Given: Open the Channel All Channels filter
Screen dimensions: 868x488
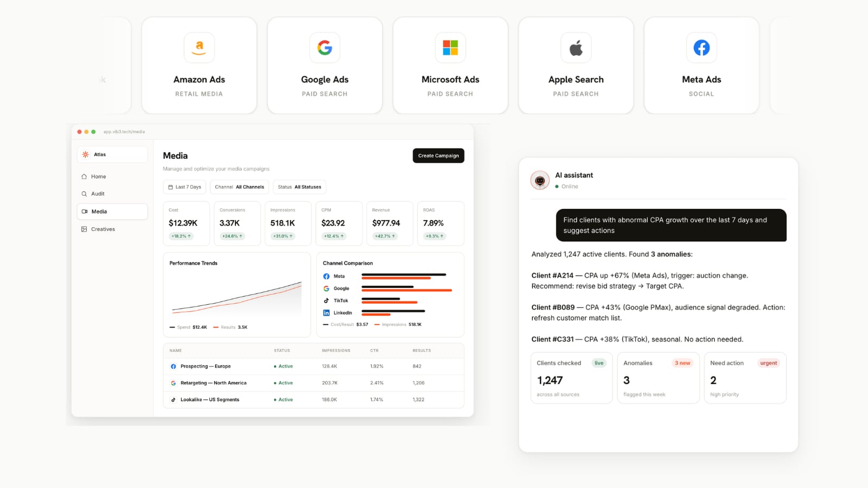Looking at the screenshot, I should [x=239, y=187].
